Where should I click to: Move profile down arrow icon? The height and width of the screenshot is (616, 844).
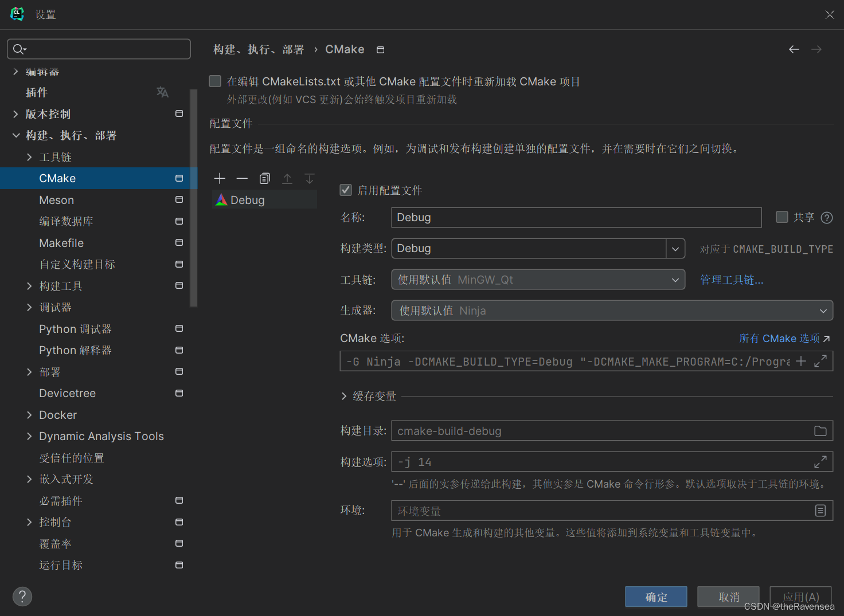tap(310, 179)
